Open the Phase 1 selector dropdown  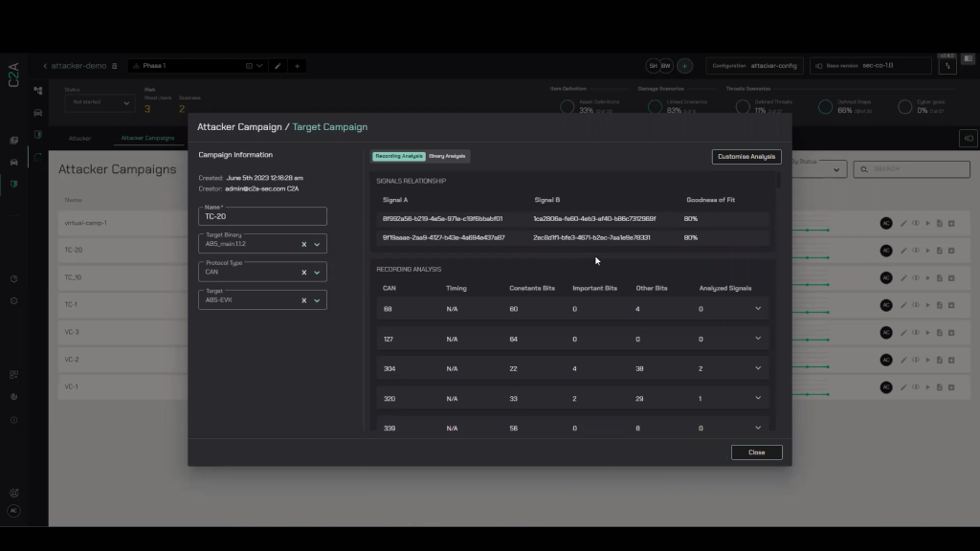pos(258,66)
